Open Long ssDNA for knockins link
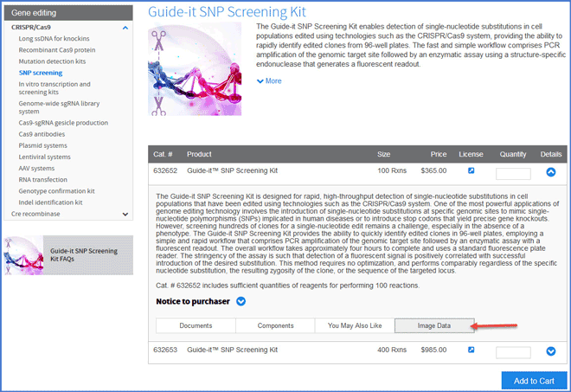571x392 pixels. point(54,39)
